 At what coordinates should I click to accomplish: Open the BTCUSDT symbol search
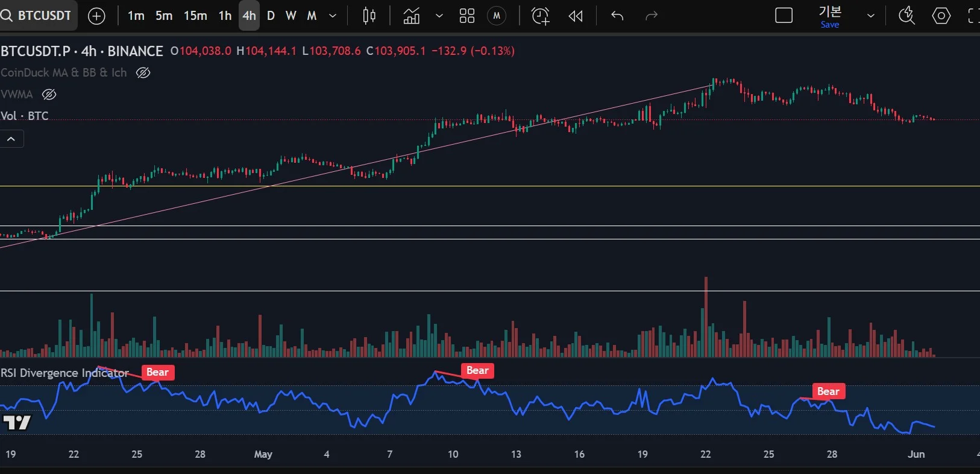pos(36,16)
